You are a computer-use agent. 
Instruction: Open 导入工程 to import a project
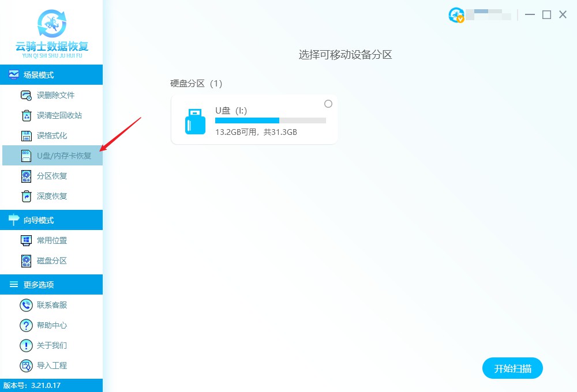tap(26, 365)
